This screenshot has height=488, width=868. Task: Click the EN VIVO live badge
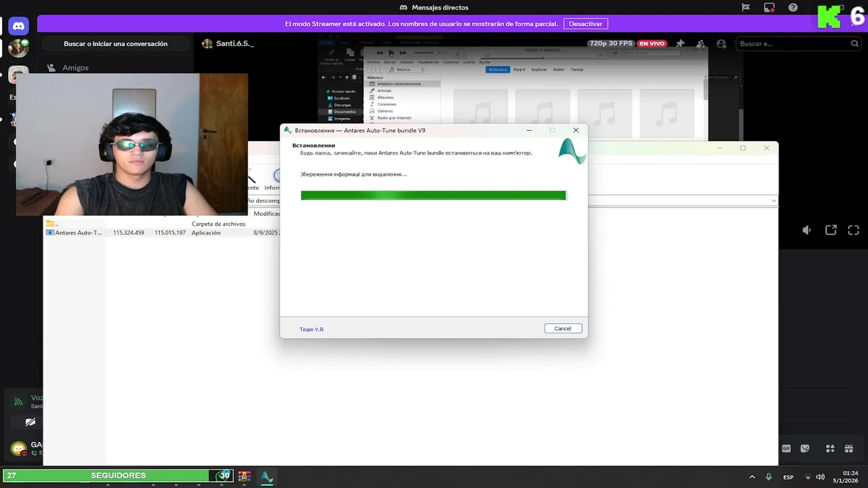click(x=652, y=43)
